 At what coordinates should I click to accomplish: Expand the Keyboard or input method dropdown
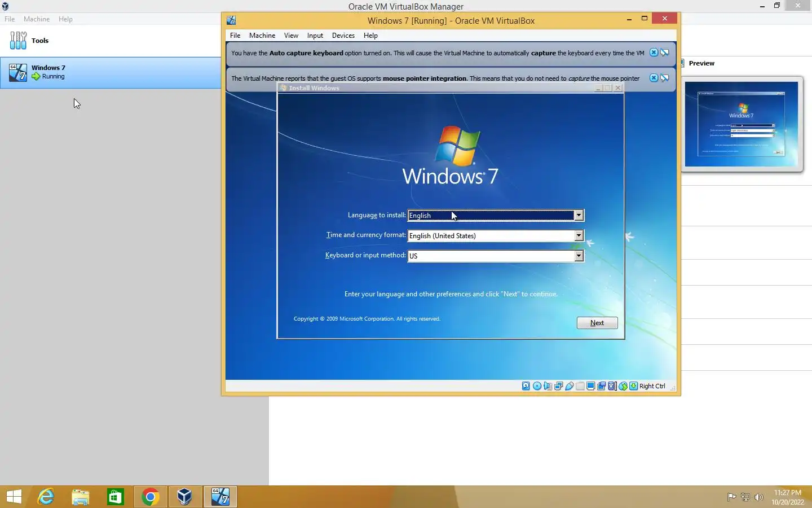[x=579, y=256]
